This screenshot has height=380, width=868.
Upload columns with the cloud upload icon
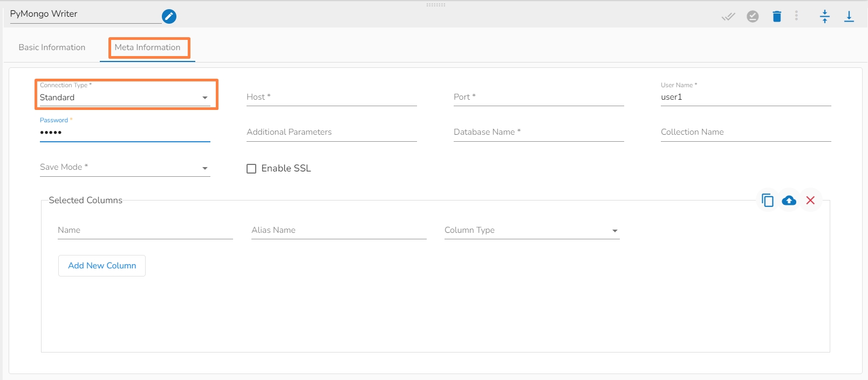point(789,201)
